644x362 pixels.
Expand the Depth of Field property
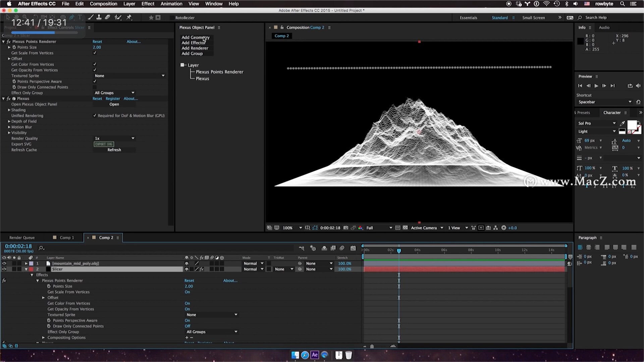click(x=9, y=121)
